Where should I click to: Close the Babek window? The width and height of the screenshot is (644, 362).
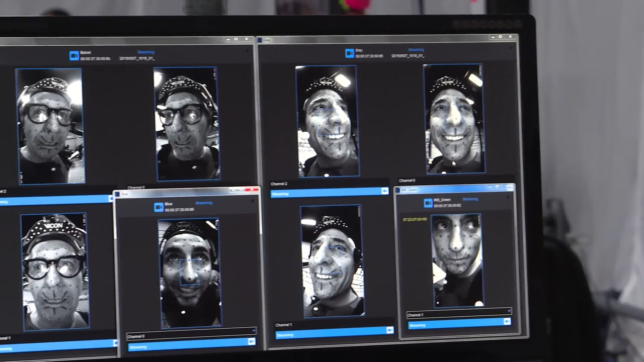pyautogui.click(x=247, y=39)
